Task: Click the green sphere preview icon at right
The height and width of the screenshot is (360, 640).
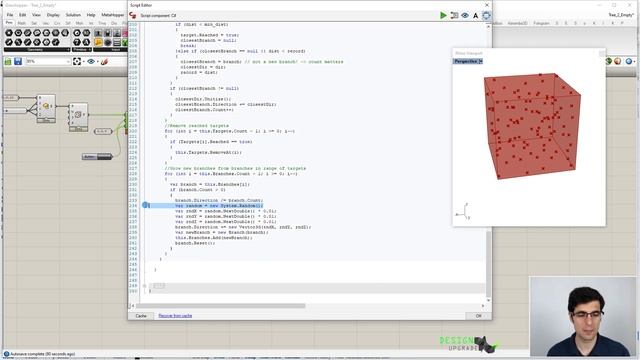Action: point(609,61)
